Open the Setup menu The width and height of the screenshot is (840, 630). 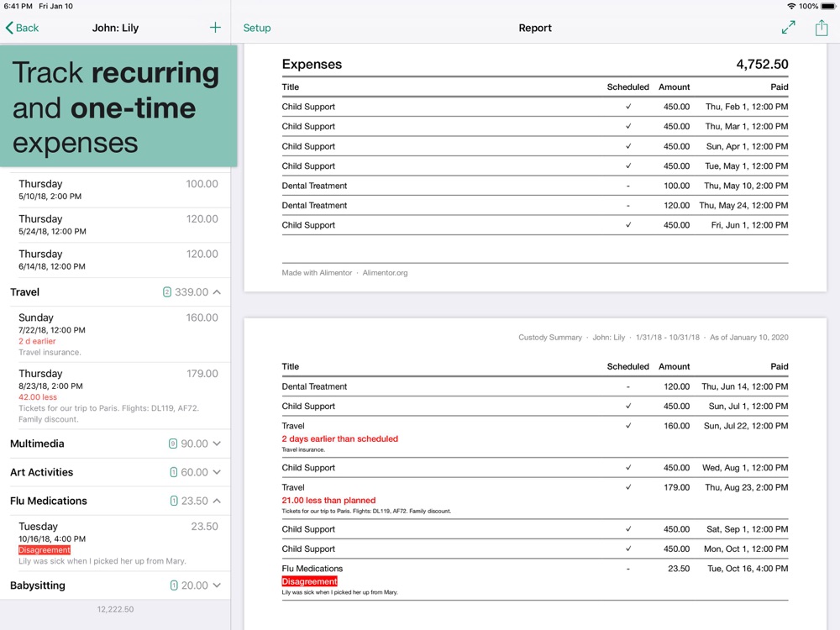(257, 28)
